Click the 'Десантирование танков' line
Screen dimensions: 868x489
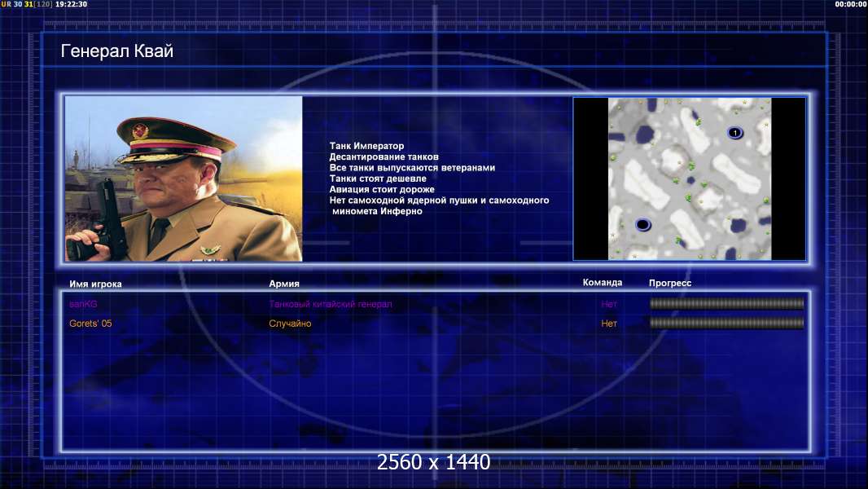click(x=384, y=156)
